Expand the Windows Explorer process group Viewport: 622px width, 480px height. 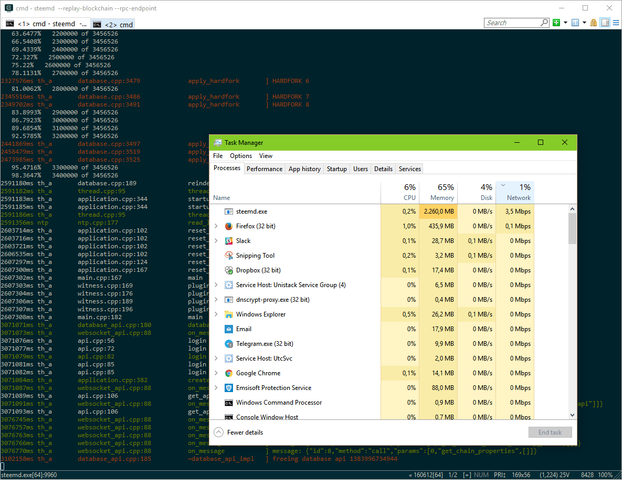click(217, 314)
